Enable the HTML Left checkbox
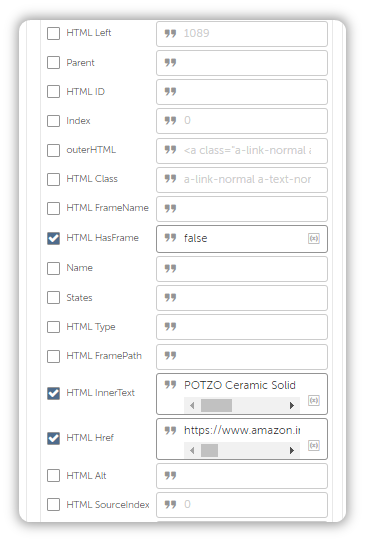 pyautogui.click(x=53, y=34)
